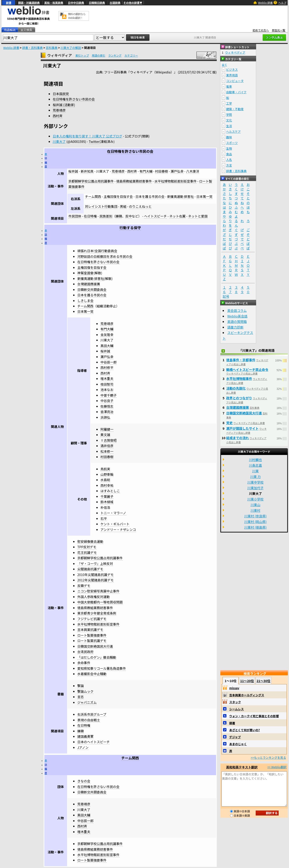Open 桜井誠 (活動家) related link
The image size is (289, 868).
click(x=64, y=105)
